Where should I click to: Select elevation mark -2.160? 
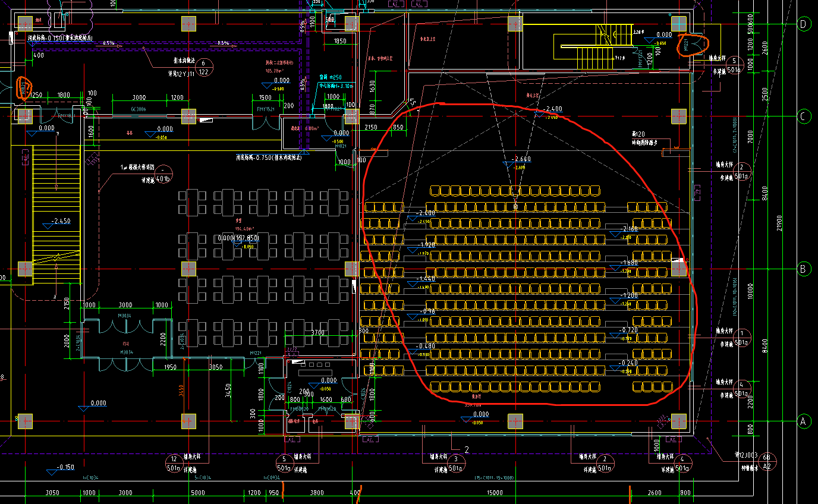pos(629,229)
